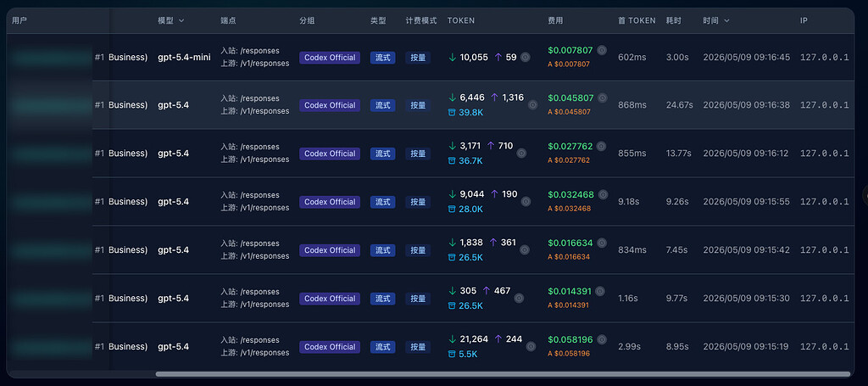Open the 模型 column filter dropdown
The height and width of the screenshot is (386, 868).
click(181, 20)
